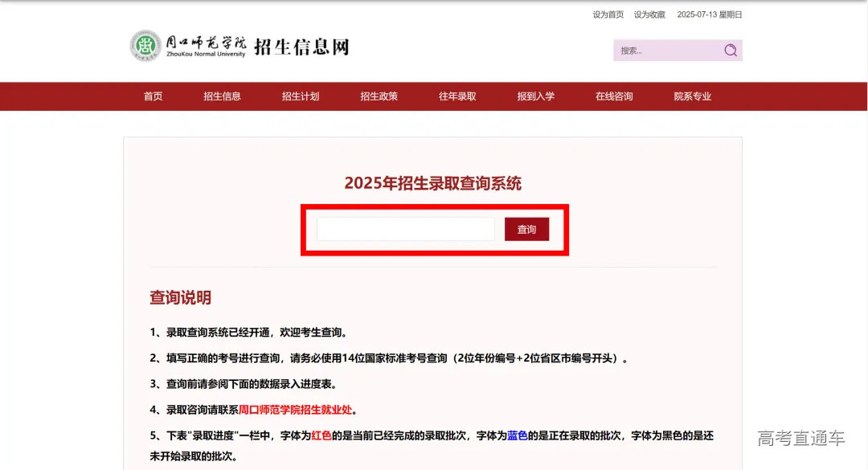
Task: Navigate to 招生政策 page
Action: point(379,96)
